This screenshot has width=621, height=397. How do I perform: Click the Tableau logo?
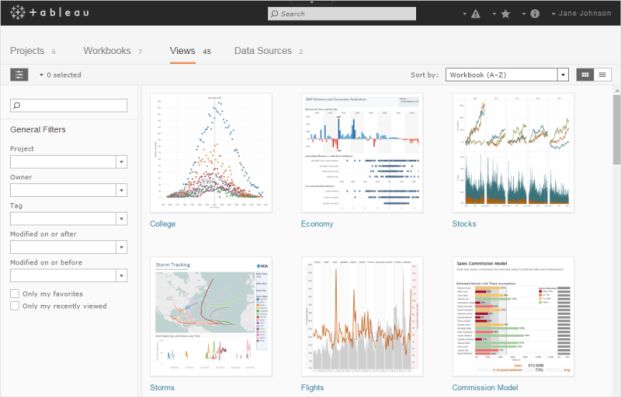click(x=50, y=13)
